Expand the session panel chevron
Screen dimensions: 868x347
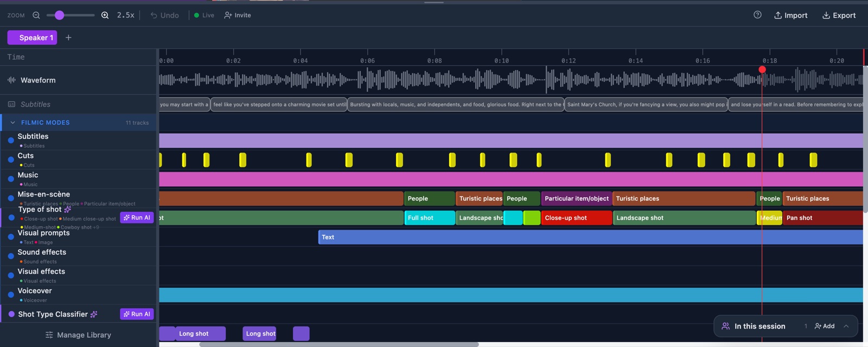846,326
